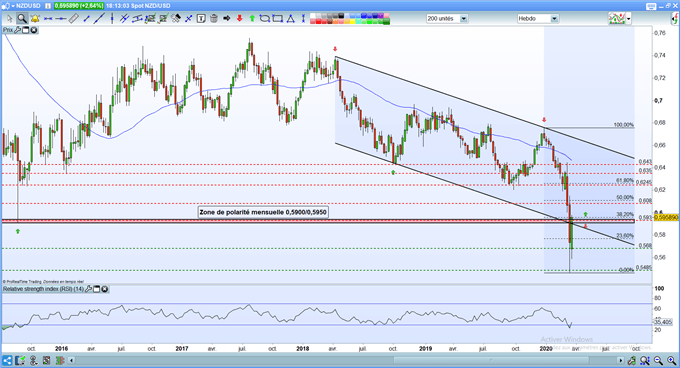Select the long trend line tool
This screenshot has height=368, width=680.
(x=99, y=19)
